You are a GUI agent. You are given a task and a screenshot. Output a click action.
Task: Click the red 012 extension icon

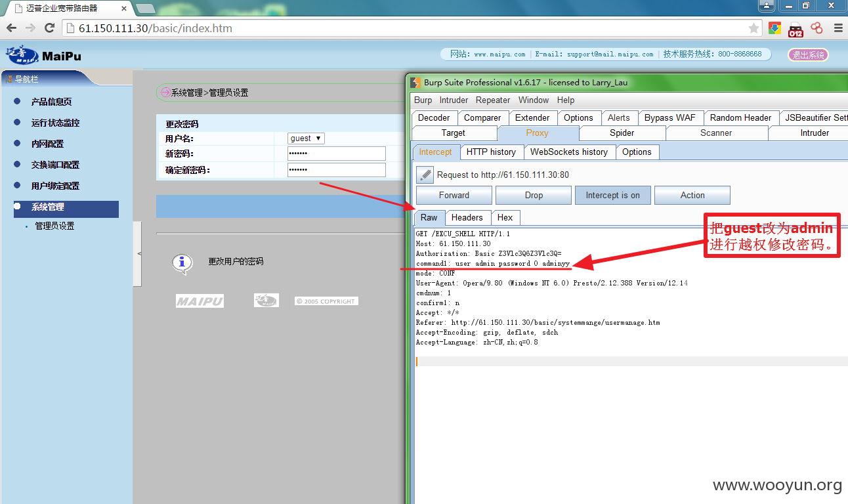pos(795,29)
